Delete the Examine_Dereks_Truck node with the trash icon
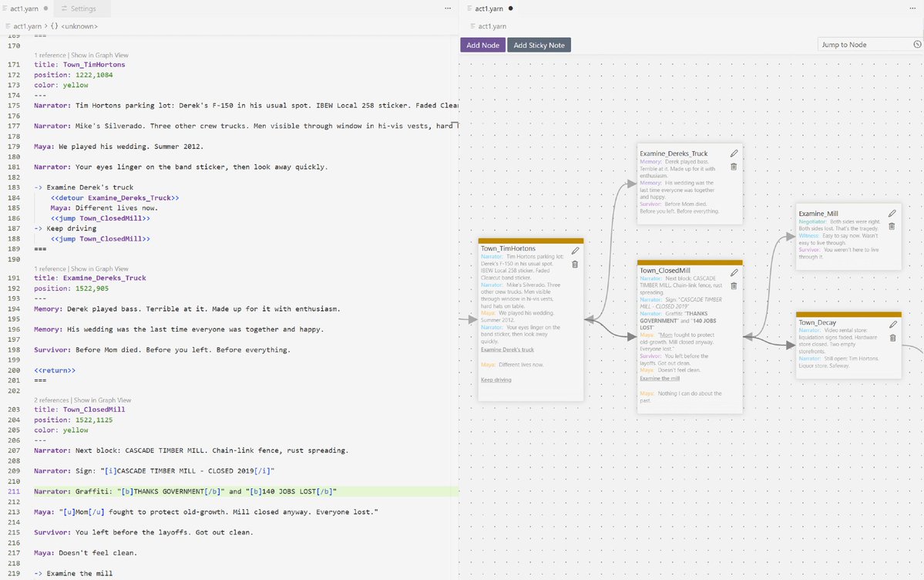 click(734, 167)
